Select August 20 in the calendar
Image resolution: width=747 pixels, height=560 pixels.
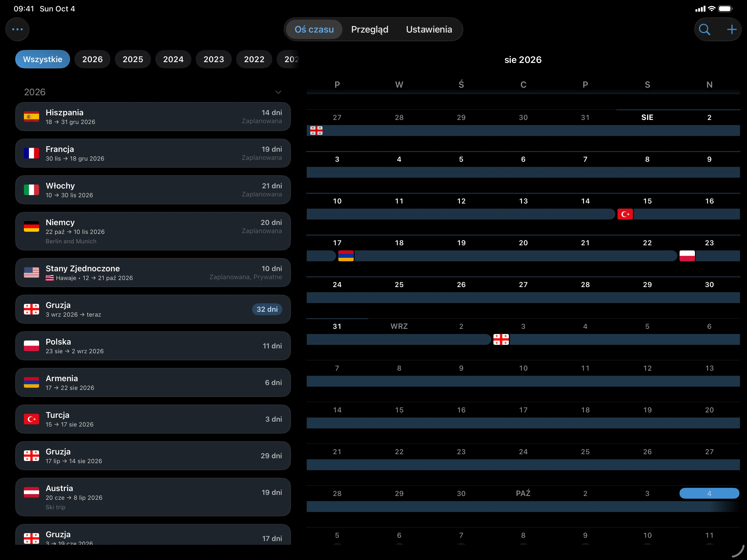pyautogui.click(x=523, y=243)
